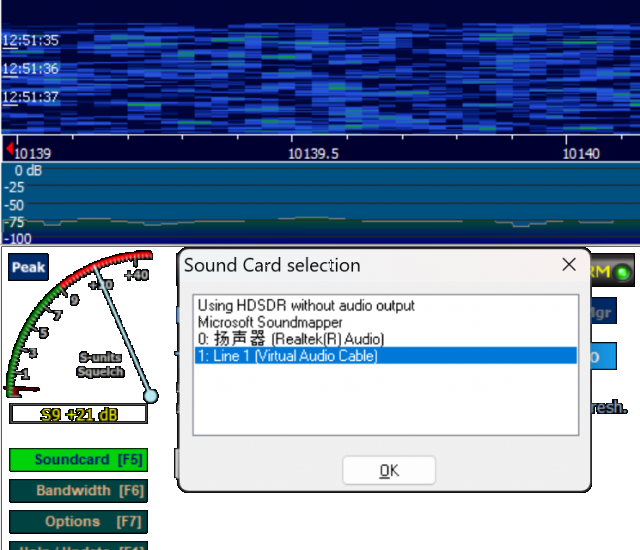The height and width of the screenshot is (550, 640).
Task: Click waterfall timestamp 12:51:37
Action: click(x=30, y=97)
